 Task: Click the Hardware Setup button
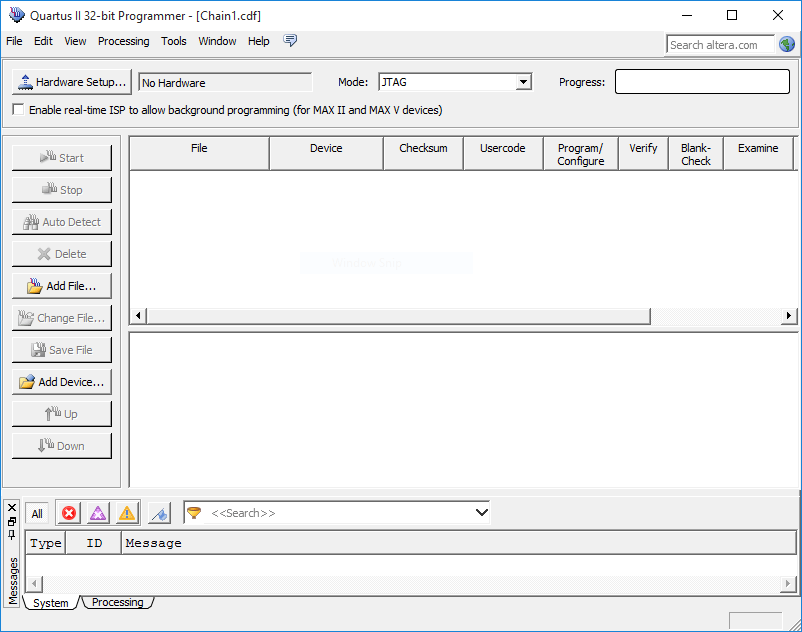(x=72, y=82)
